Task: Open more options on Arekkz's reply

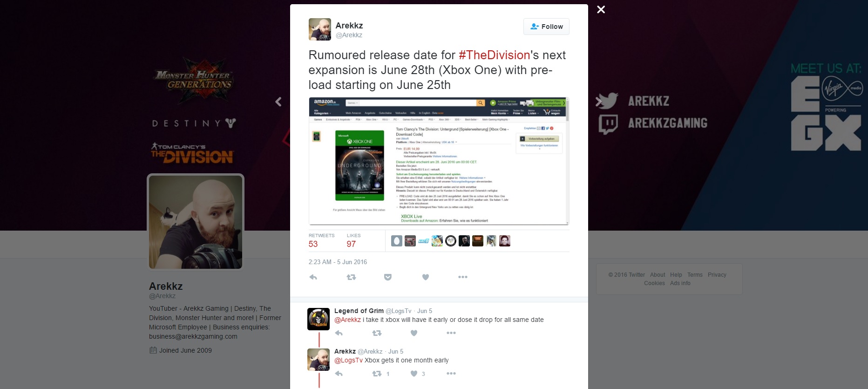Action: click(451, 374)
